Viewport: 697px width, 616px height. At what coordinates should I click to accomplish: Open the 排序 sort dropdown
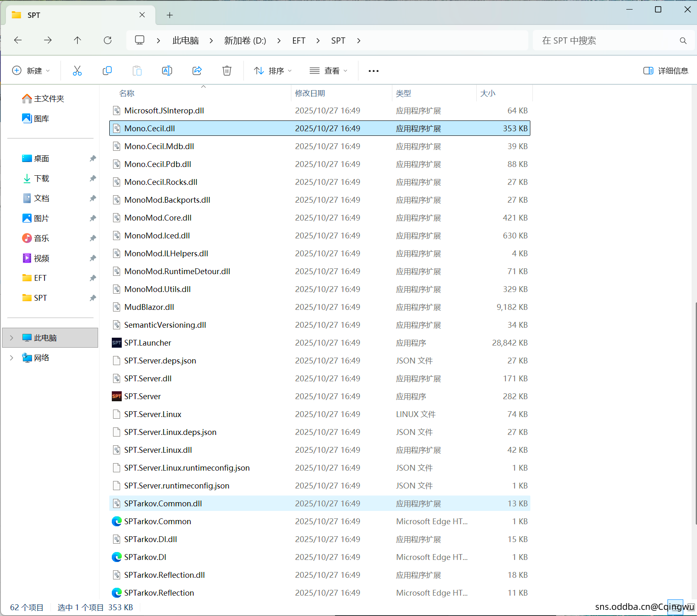[273, 71]
